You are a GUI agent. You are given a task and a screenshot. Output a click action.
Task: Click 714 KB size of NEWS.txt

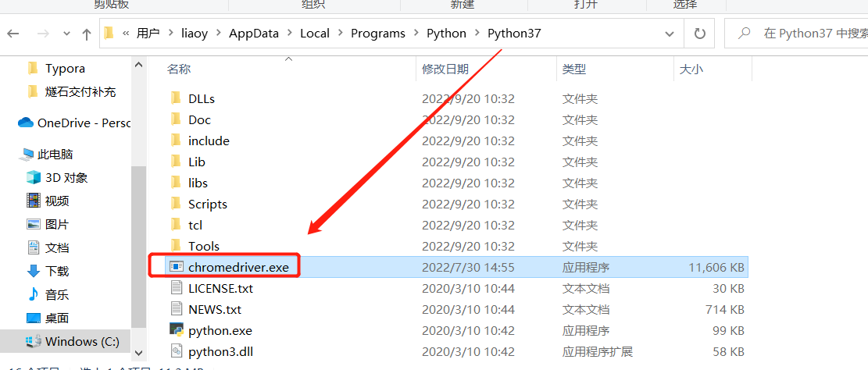[723, 310]
